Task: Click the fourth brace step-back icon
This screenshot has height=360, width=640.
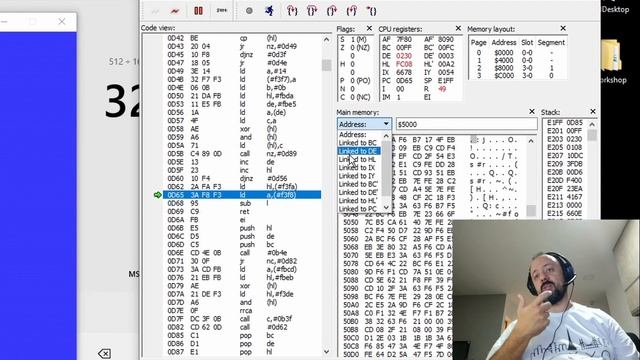Action: [x=351, y=11]
